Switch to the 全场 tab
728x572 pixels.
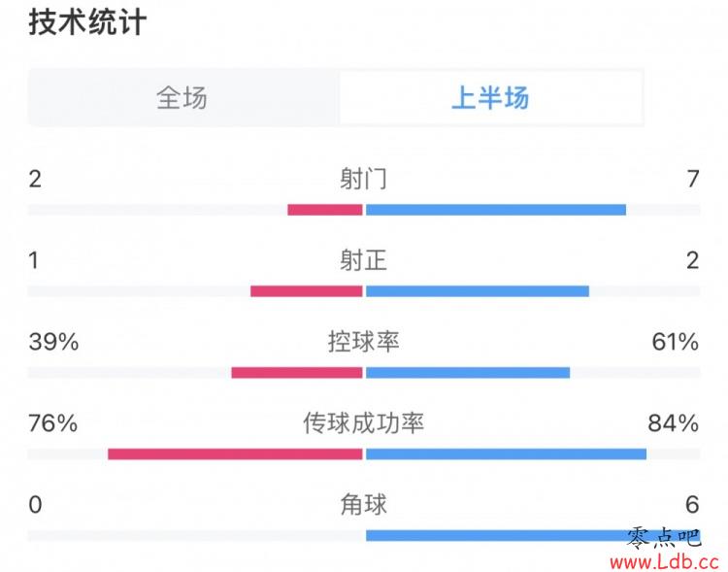(x=182, y=97)
